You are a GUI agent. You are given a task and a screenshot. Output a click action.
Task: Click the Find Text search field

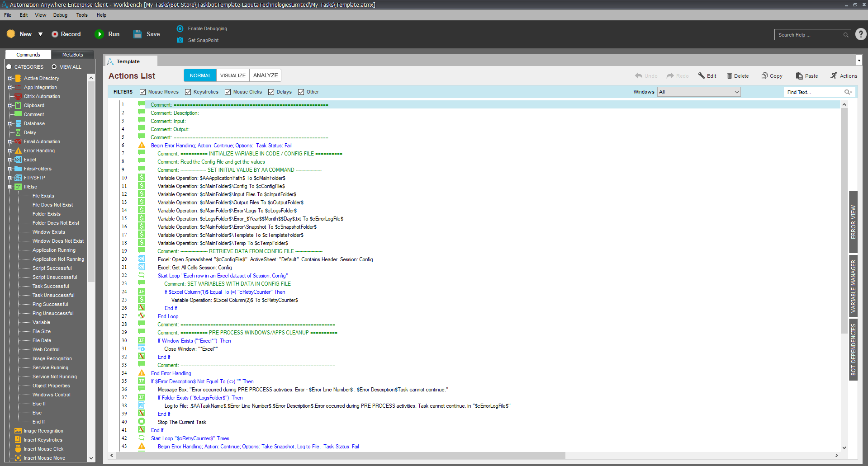(x=814, y=92)
